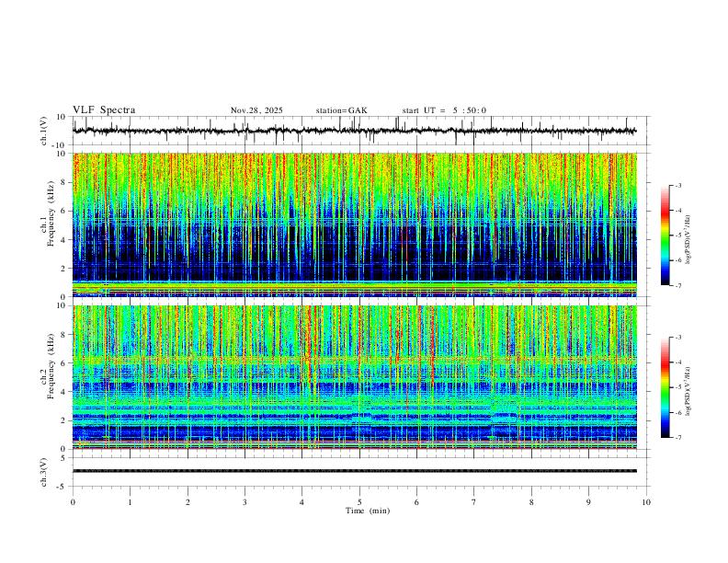The height and width of the screenshot is (563, 728).
Task: Click the time axis tick label "4"
Action: coord(301,502)
